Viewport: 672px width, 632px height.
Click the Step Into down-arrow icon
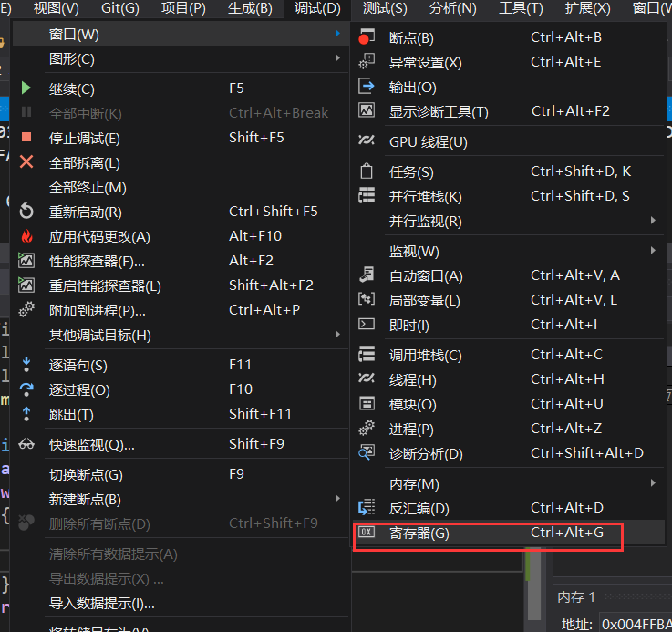[x=26, y=365]
